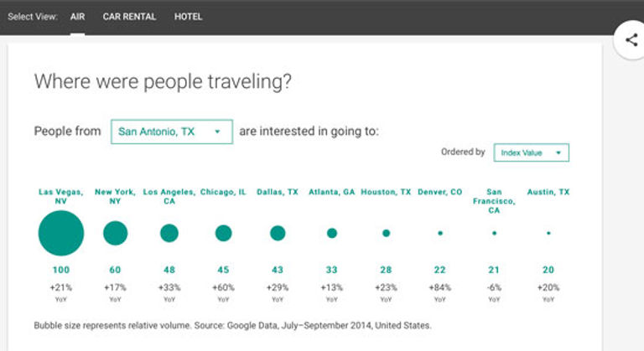The width and height of the screenshot is (644, 351).
Task: Click the index value 100
Action: click(61, 270)
